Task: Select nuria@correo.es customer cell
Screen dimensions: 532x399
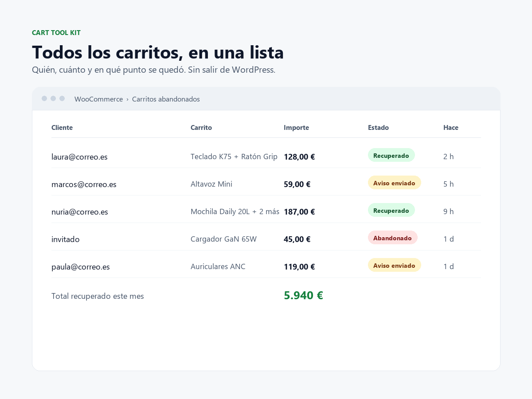Action: [80, 212]
